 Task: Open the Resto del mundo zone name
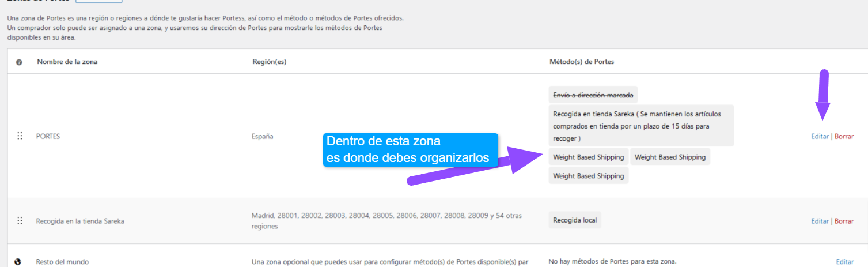coord(62,262)
